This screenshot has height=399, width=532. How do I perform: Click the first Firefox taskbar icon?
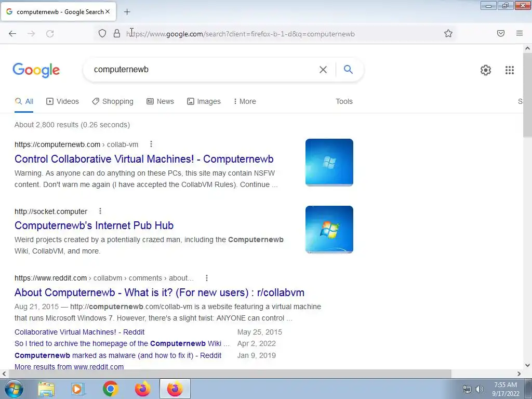(x=142, y=389)
